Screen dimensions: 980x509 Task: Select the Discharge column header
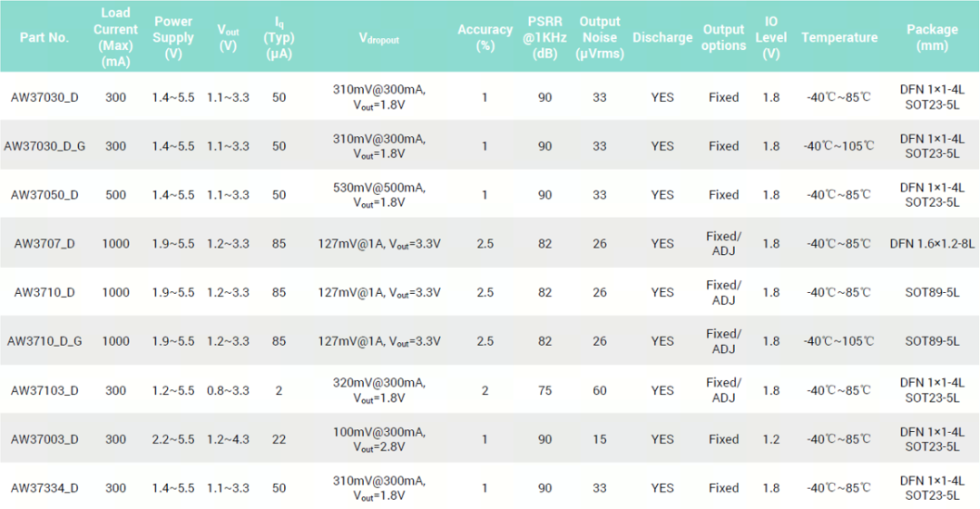[x=662, y=37]
